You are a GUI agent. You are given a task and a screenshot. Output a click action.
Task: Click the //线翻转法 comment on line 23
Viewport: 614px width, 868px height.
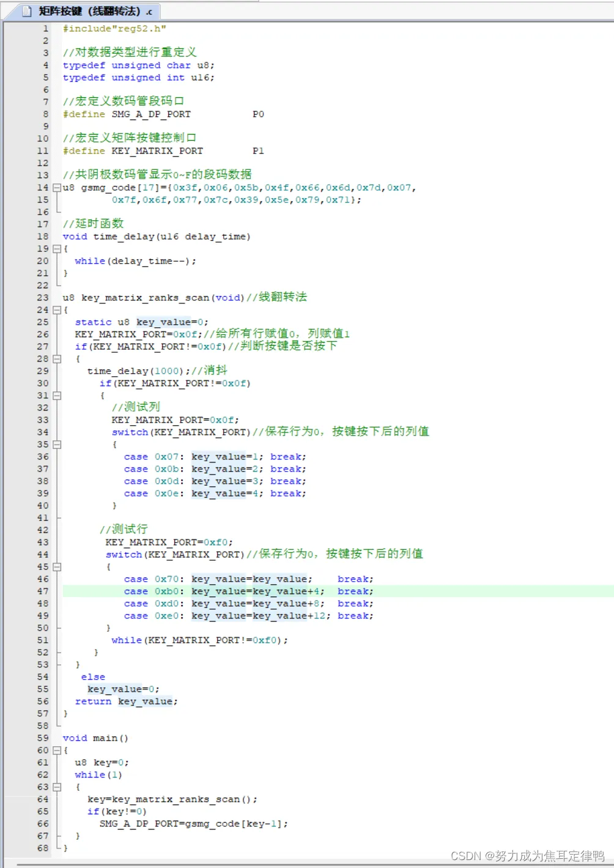276,297
